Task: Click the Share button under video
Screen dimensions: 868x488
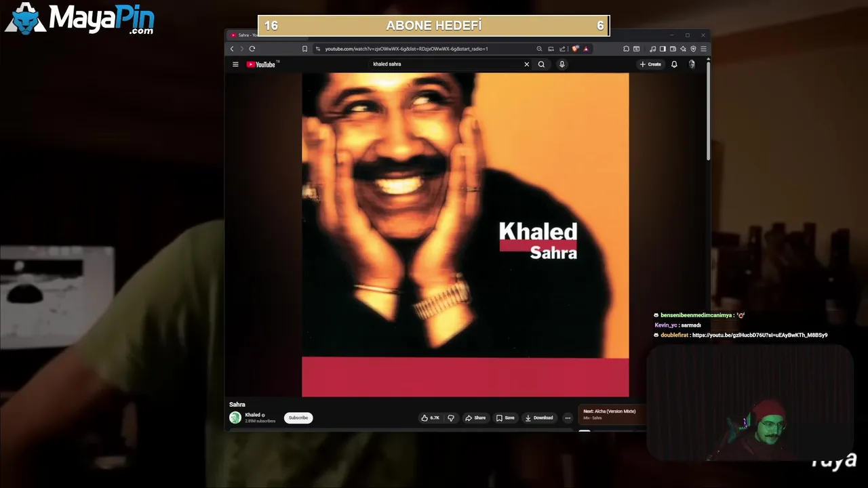Action: point(475,418)
